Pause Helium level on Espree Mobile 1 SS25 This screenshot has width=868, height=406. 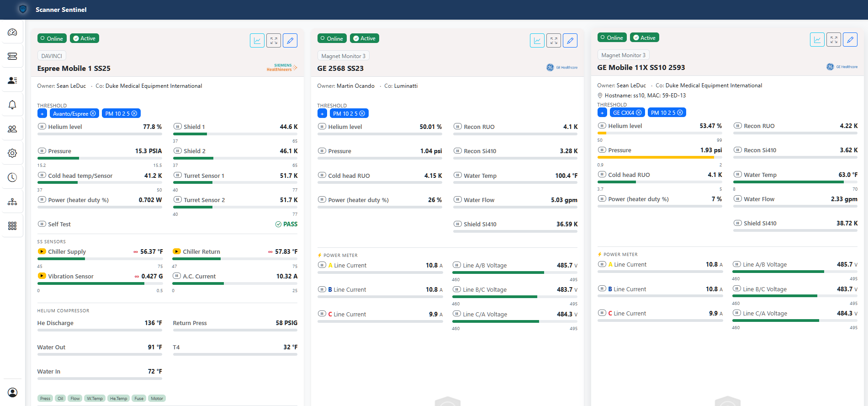click(42, 127)
